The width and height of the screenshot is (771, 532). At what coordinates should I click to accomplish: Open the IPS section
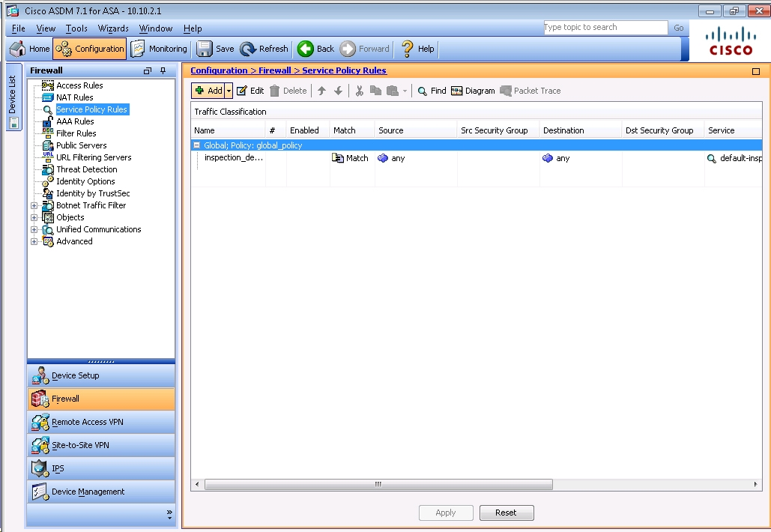click(101, 468)
